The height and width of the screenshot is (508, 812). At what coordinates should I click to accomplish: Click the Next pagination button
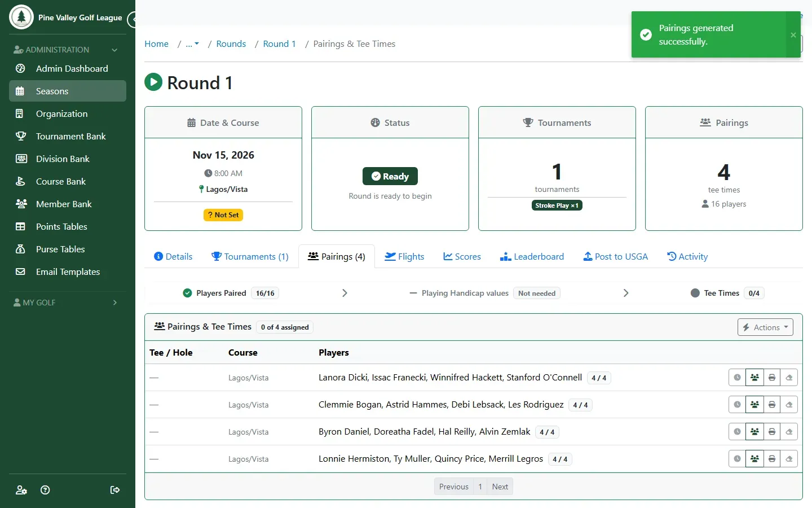(500, 487)
